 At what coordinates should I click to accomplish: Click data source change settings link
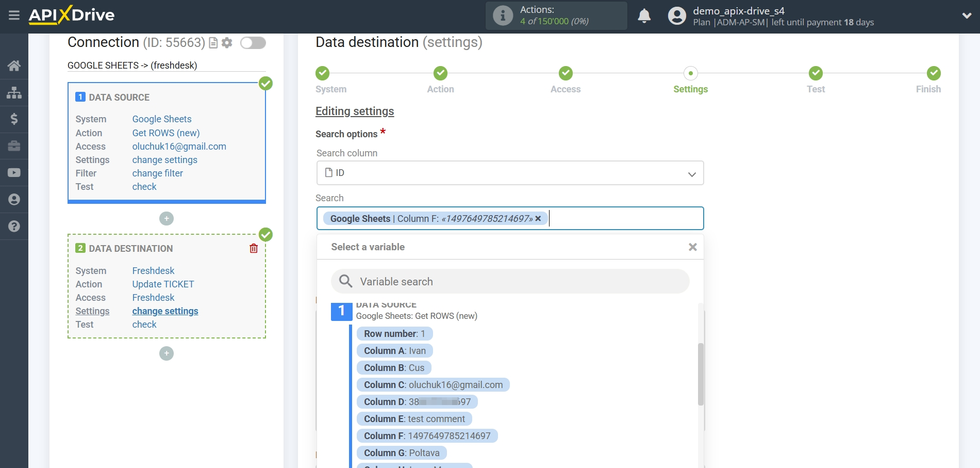165,160
